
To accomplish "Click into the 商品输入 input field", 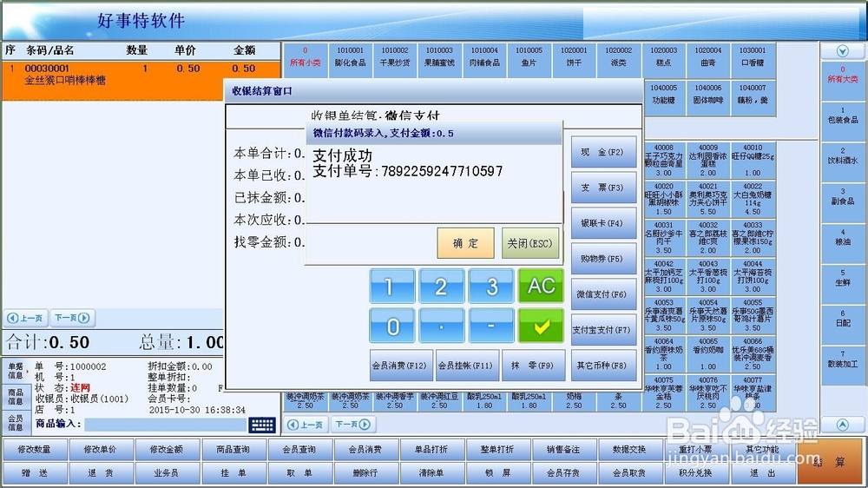I will click(x=165, y=425).
